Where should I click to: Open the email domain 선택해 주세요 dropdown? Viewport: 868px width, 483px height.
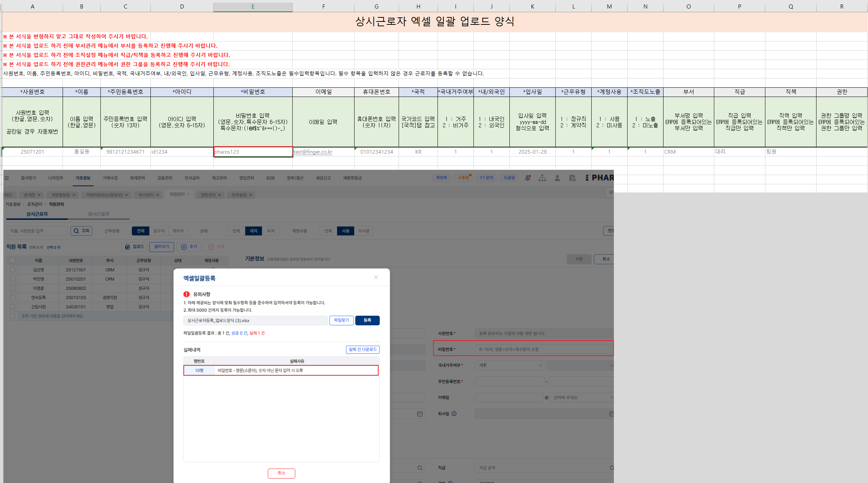582,398
